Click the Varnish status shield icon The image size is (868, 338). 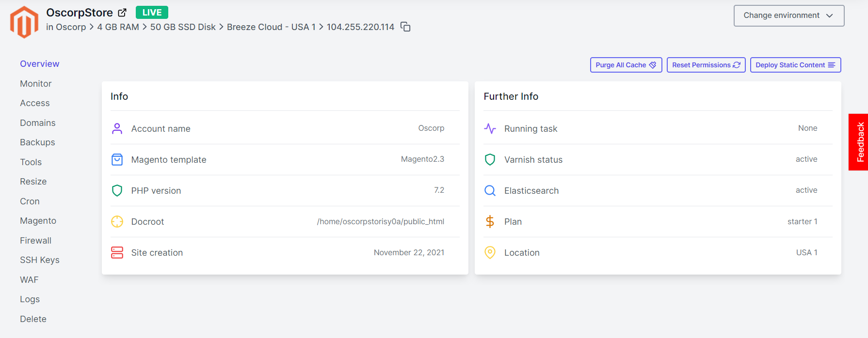point(490,159)
